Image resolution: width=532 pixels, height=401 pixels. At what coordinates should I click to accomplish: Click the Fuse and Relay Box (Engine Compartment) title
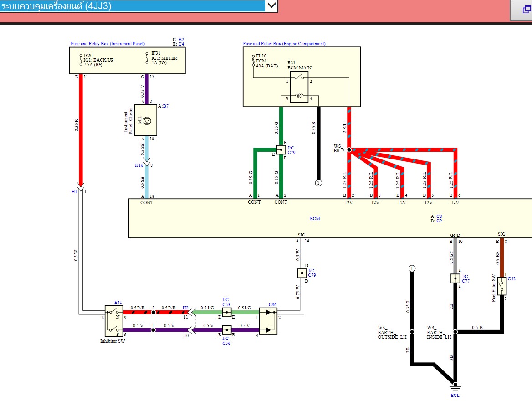click(x=284, y=44)
